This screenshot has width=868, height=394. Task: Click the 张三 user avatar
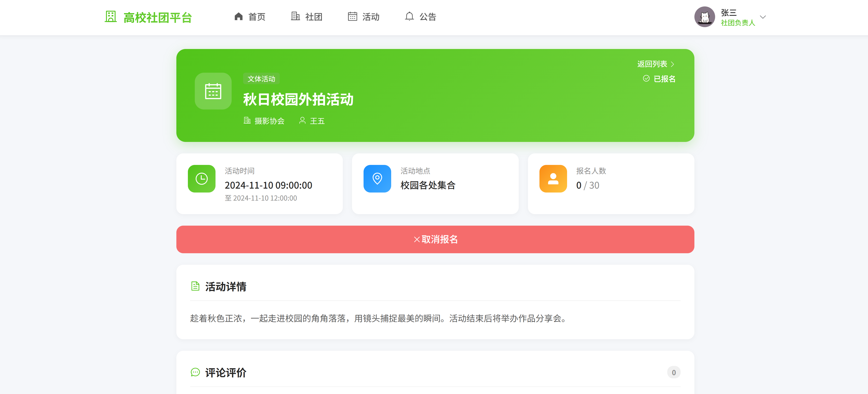click(x=705, y=17)
